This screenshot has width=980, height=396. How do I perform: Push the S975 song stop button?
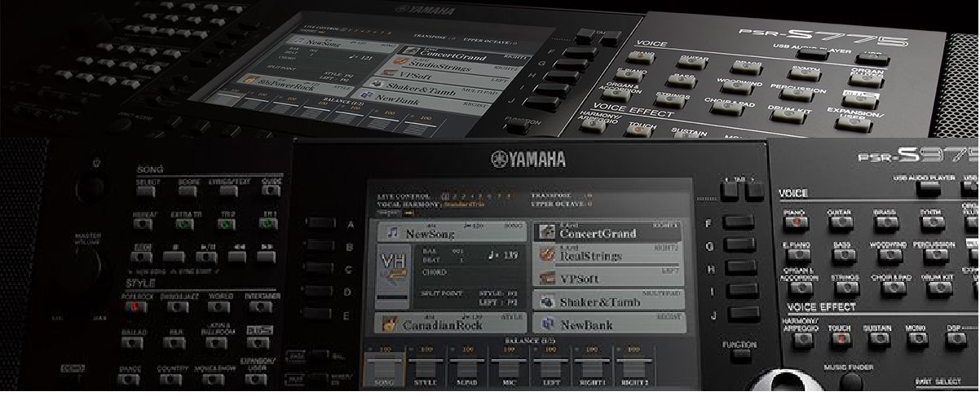point(174,255)
